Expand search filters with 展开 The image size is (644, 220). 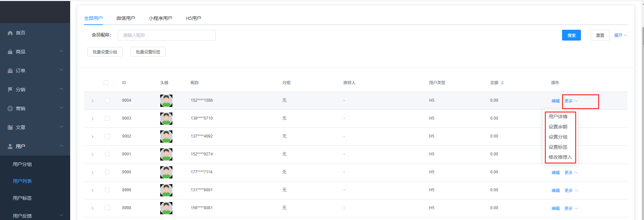(620, 35)
